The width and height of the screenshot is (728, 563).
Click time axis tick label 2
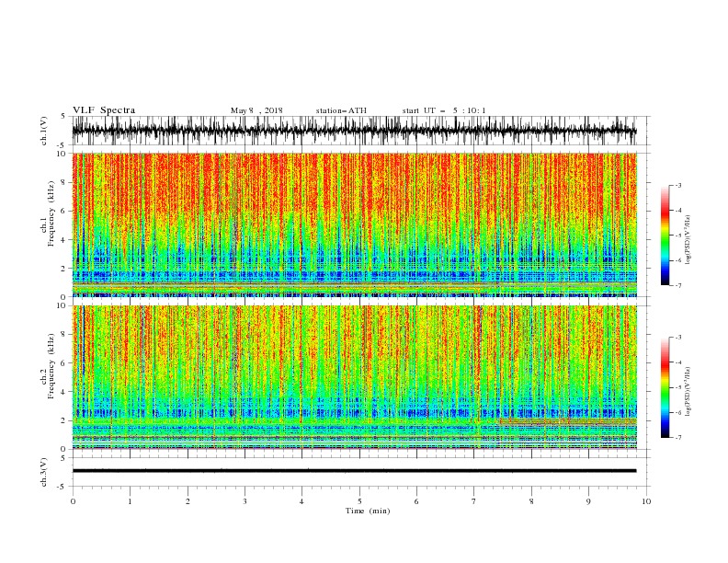(188, 501)
